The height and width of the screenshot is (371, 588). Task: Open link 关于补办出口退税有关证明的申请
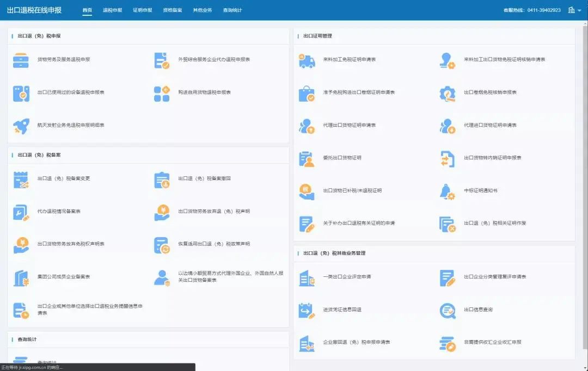(x=358, y=224)
